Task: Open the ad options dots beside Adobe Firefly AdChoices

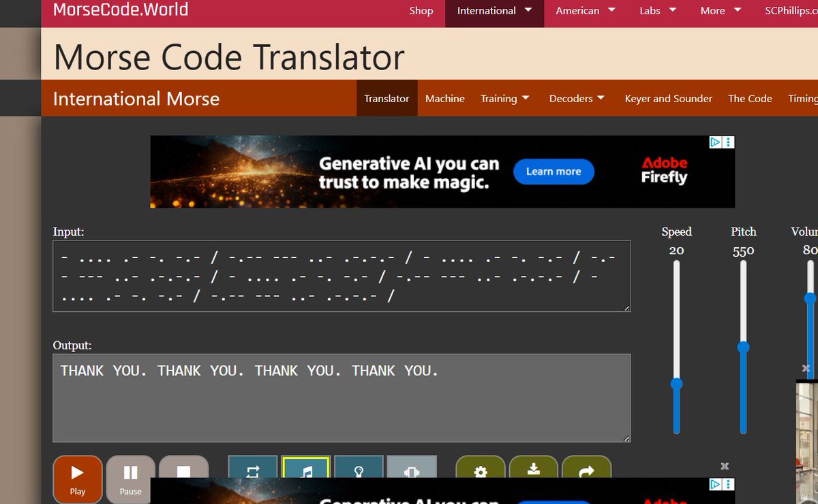Action: tap(729, 142)
